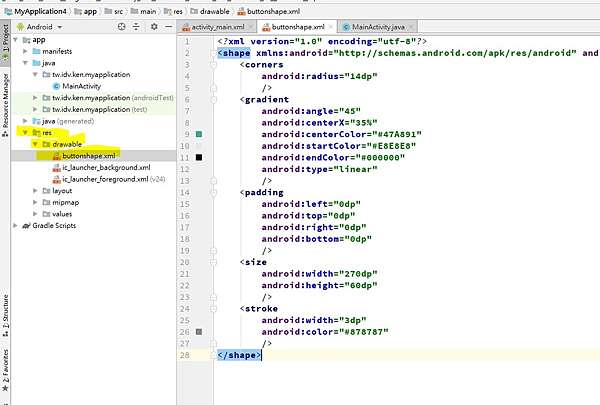Fold the gradient tag at line 6
The height and width of the screenshot is (405, 600).
214,100
